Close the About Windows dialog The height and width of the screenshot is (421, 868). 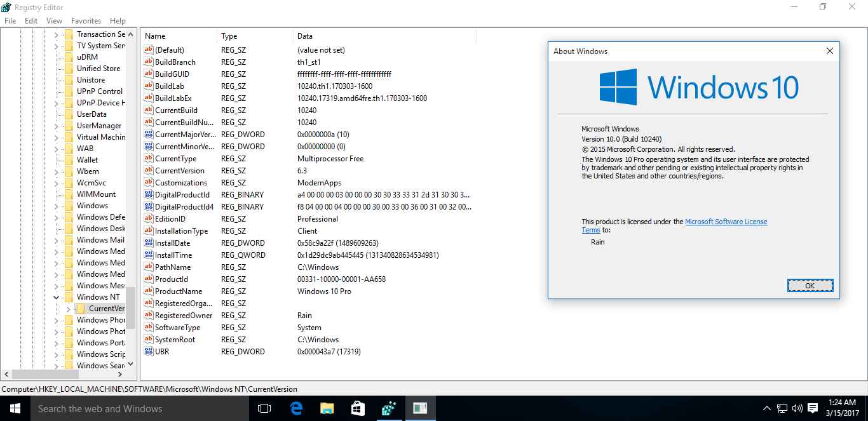coord(829,51)
